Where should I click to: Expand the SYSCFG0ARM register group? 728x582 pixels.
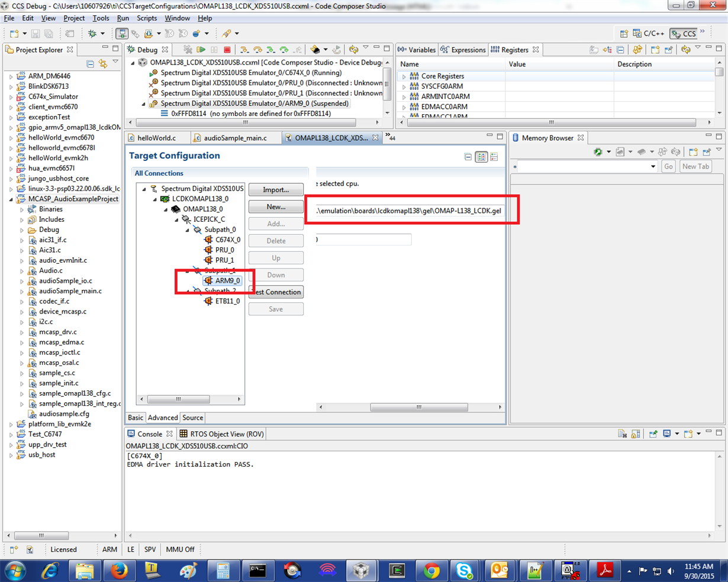pyautogui.click(x=404, y=86)
